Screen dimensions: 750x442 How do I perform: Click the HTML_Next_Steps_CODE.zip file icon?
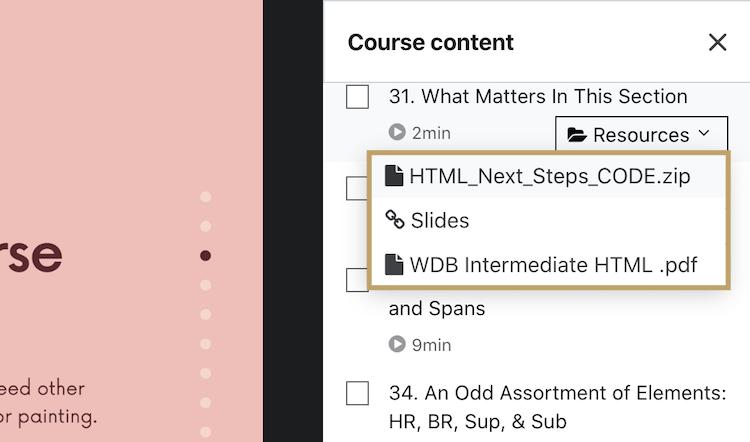tap(395, 176)
